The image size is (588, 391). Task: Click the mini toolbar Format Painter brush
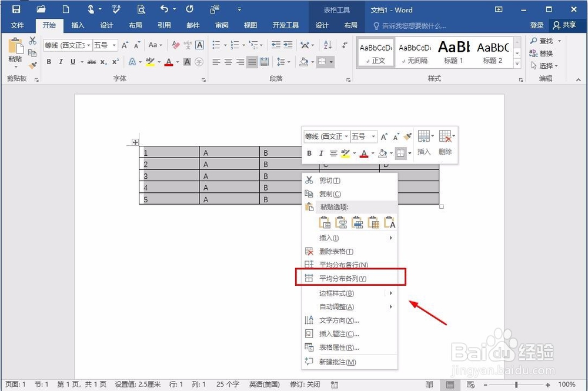click(x=407, y=136)
